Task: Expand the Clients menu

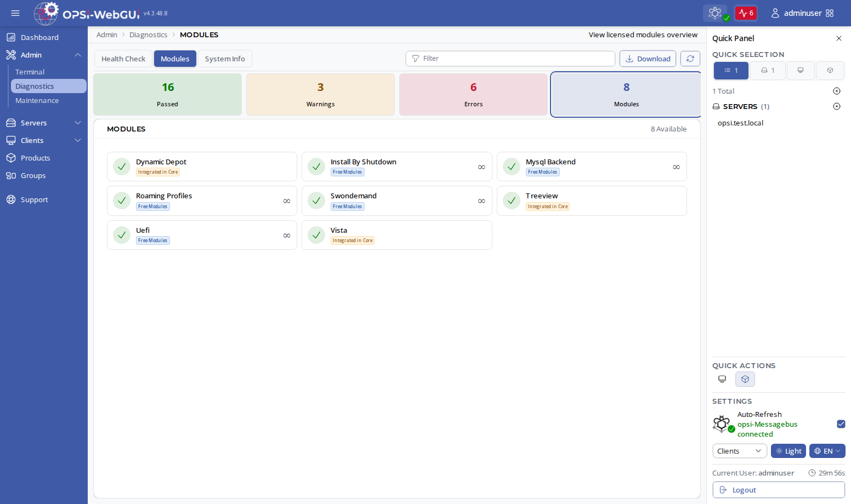Action: click(44, 140)
